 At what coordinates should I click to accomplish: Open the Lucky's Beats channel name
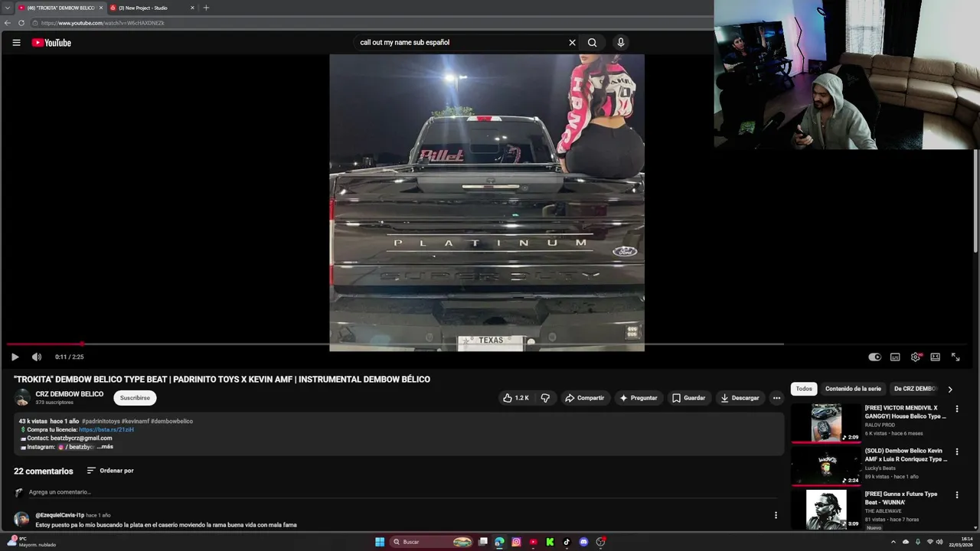tap(881, 468)
